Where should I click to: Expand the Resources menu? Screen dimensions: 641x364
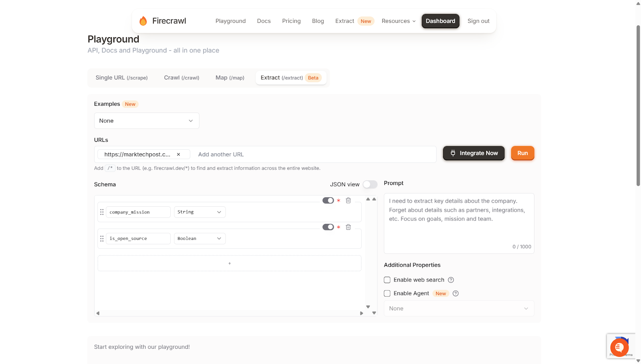click(399, 21)
